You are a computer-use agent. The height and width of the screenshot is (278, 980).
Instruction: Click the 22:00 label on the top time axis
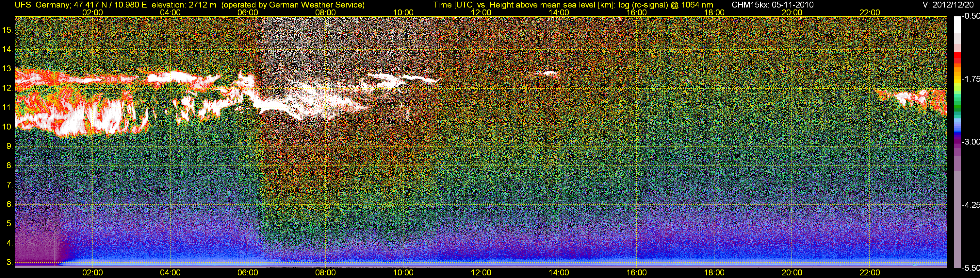coord(870,12)
